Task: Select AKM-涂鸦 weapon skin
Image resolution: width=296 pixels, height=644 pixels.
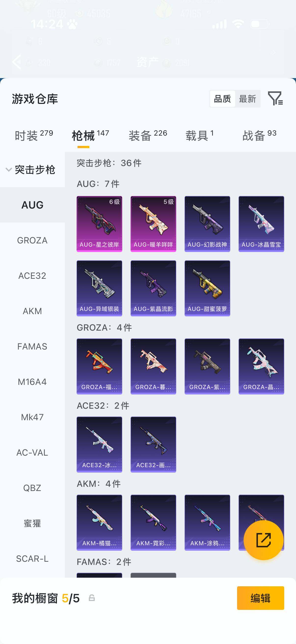Action: coord(207,522)
